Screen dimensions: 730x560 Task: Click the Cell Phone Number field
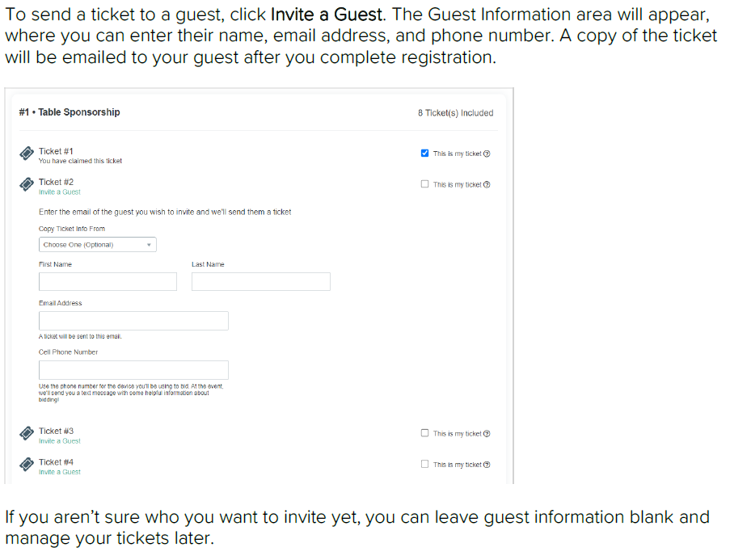pos(133,370)
